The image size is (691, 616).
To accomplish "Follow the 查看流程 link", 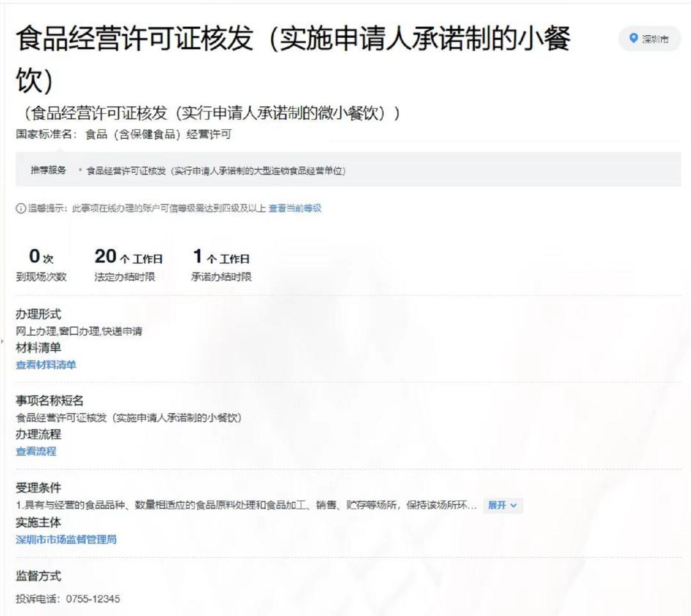I will click(x=36, y=451).
